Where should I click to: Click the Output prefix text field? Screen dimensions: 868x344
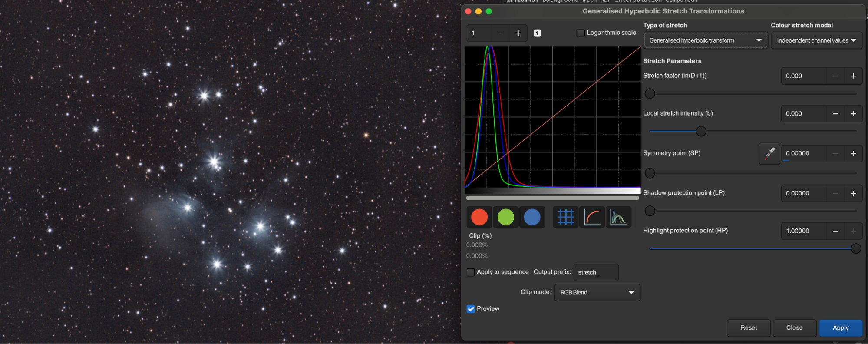pos(596,272)
